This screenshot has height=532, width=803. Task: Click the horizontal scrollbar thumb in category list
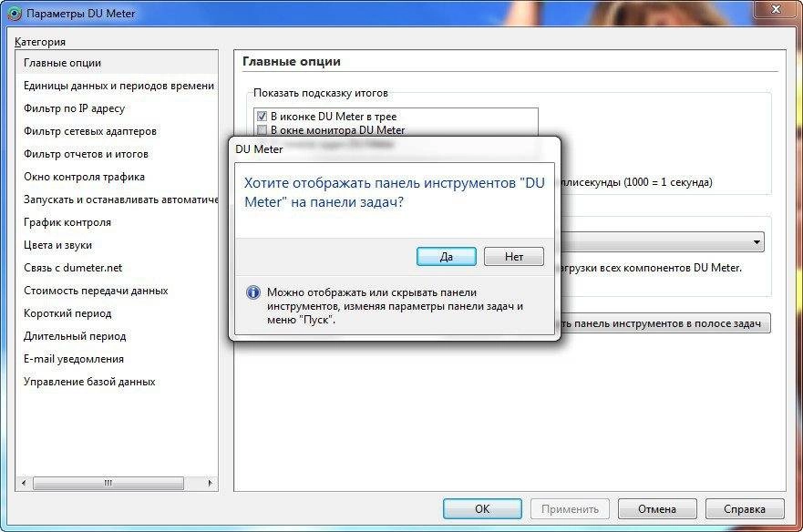(x=108, y=483)
